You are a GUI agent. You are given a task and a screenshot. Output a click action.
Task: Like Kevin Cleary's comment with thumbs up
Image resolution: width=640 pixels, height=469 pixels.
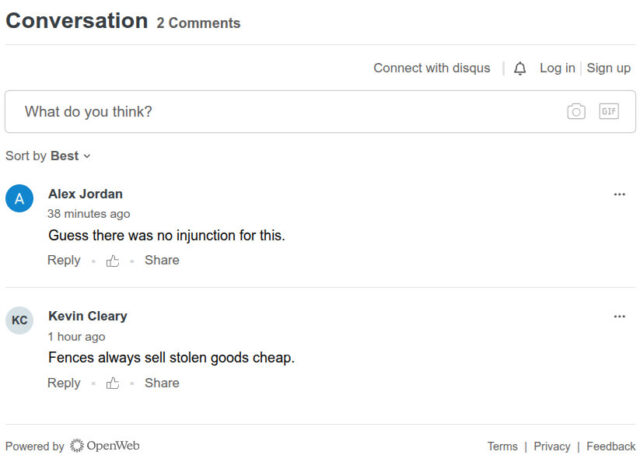click(113, 383)
